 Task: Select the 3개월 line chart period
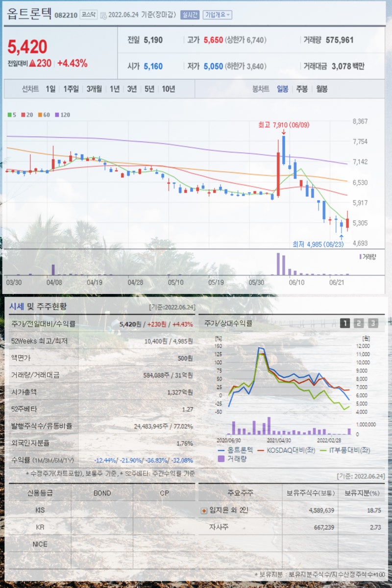94,89
